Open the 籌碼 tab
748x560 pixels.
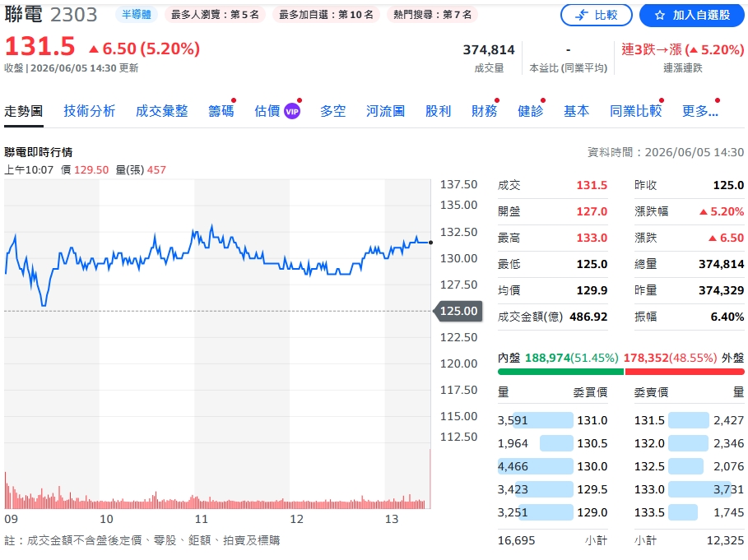pos(221,111)
